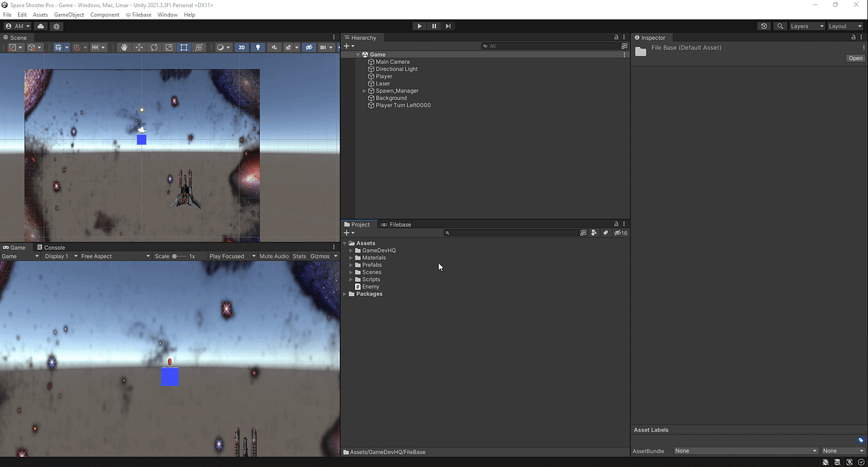The height and width of the screenshot is (467, 868).
Task: Open search in Project window icon
Action: click(x=583, y=233)
